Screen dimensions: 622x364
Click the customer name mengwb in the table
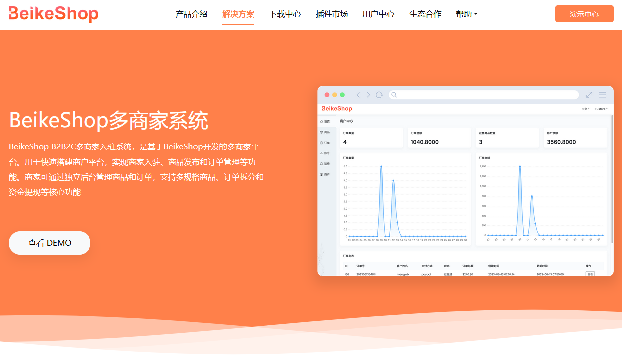(403, 274)
